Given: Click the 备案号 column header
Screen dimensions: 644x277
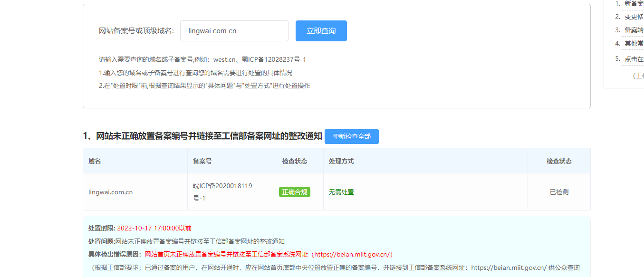Looking at the screenshot, I should tap(202, 161).
